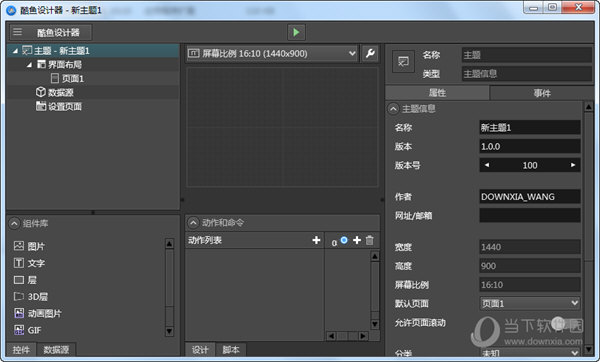Click the theme icon next to the 名称 field
Viewport: 600px width, 362px height.
(x=403, y=61)
